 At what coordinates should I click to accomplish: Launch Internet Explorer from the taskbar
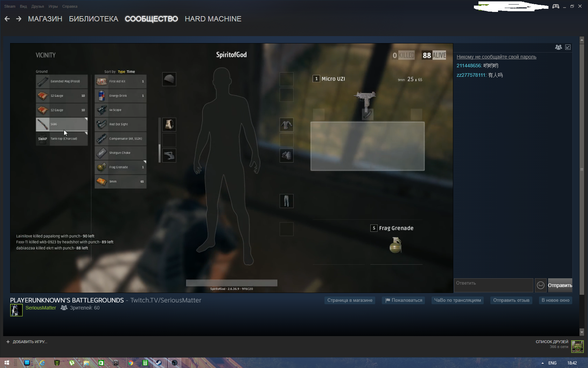pos(42,363)
